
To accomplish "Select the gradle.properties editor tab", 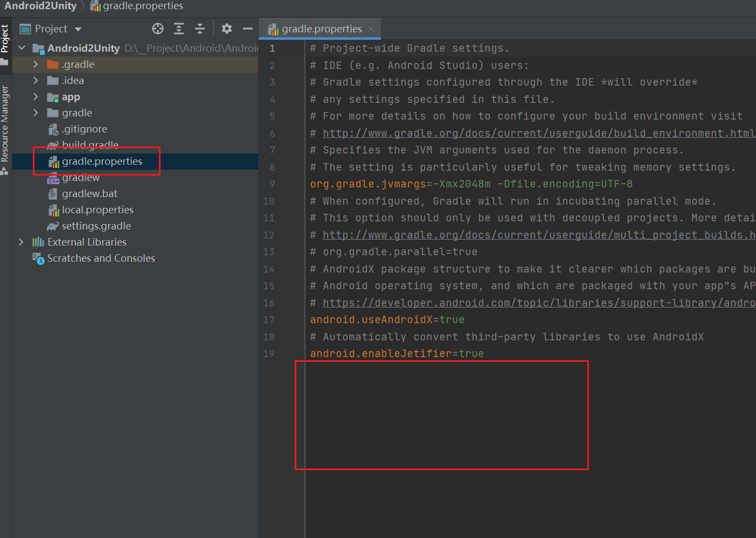I will (x=320, y=29).
